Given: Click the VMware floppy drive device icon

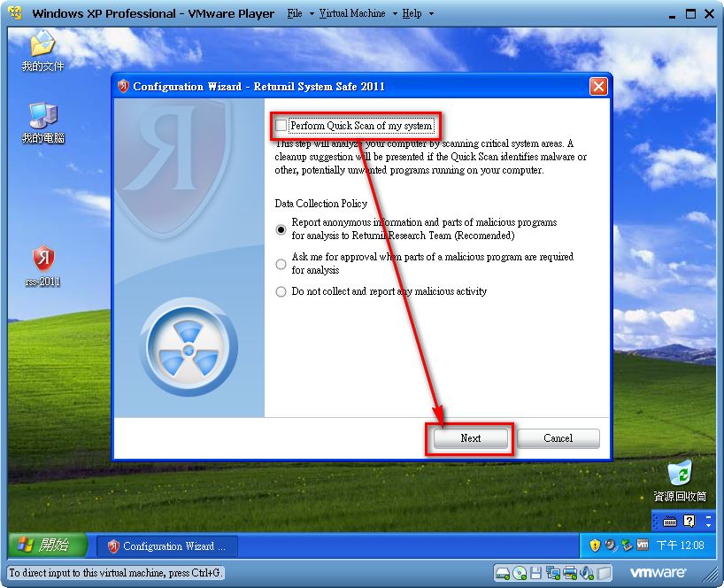Looking at the screenshot, I should pyautogui.click(x=535, y=573).
